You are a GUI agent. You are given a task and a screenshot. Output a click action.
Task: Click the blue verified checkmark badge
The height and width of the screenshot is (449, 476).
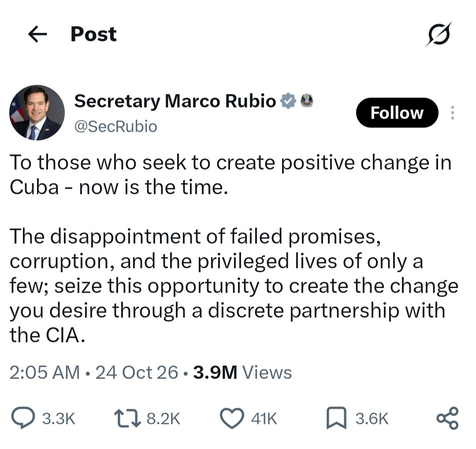pyautogui.click(x=288, y=101)
